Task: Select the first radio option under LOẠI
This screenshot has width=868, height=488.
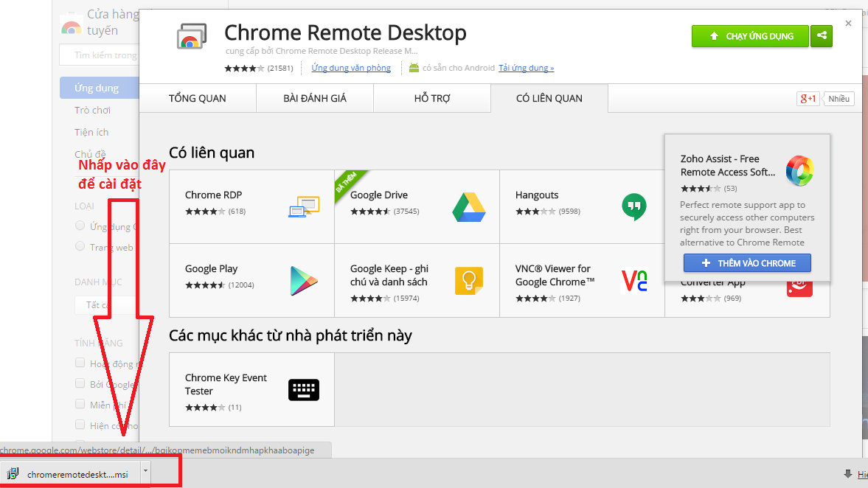Action: (x=80, y=226)
